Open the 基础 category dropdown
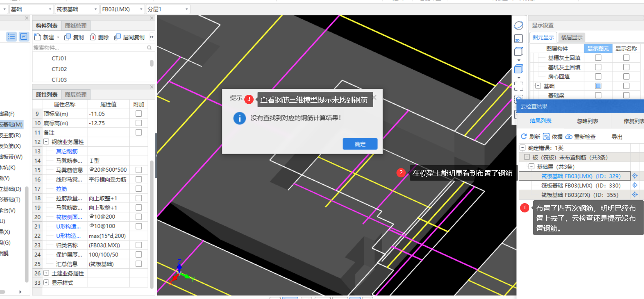Image resolution: width=644 pixels, height=299 pixels. [x=50, y=9]
